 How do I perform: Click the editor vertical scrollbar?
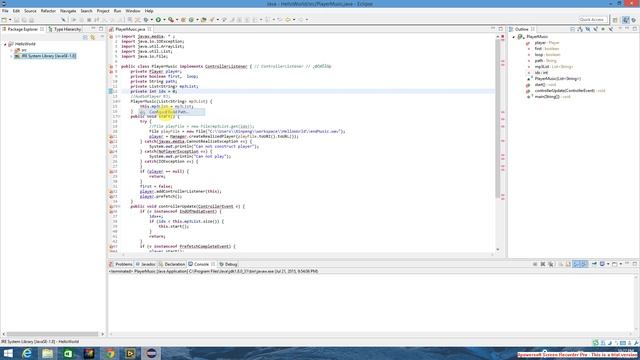click(498, 118)
